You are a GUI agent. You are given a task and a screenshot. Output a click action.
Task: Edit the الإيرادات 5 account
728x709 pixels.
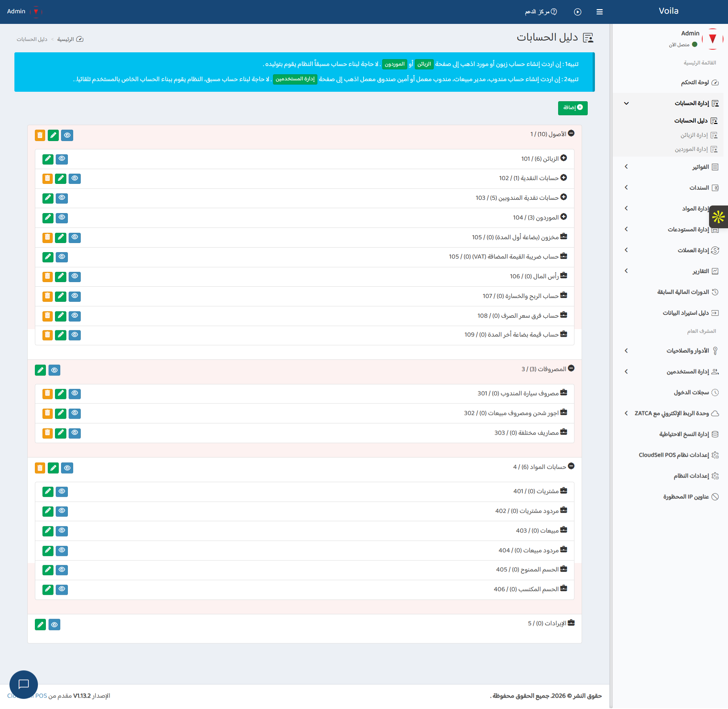pyautogui.click(x=40, y=624)
